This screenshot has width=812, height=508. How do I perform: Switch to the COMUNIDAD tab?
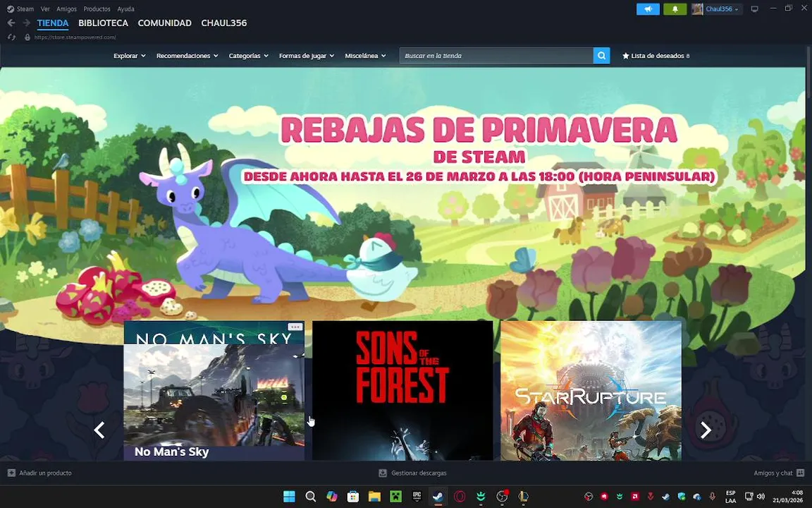pyautogui.click(x=165, y=23)
